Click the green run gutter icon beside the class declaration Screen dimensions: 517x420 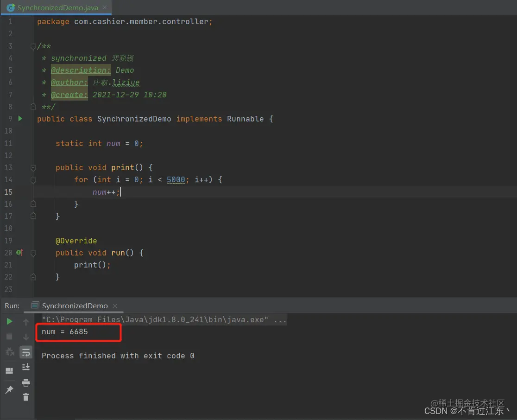click(x=20, y=119)
